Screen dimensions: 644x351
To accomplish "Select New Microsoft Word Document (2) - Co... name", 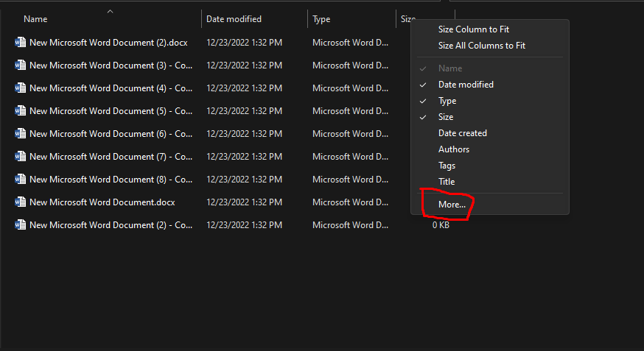I will click(x=111, y=224).
